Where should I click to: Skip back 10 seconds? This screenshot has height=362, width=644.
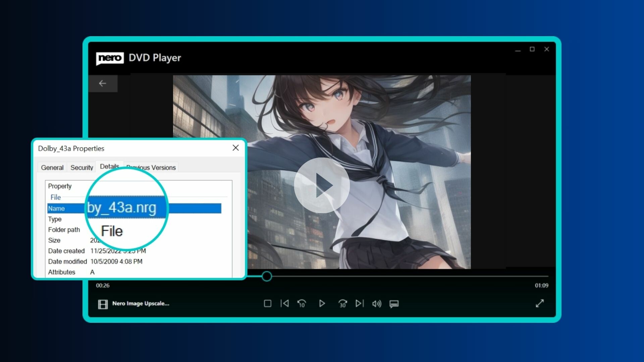tap(301, 303)
